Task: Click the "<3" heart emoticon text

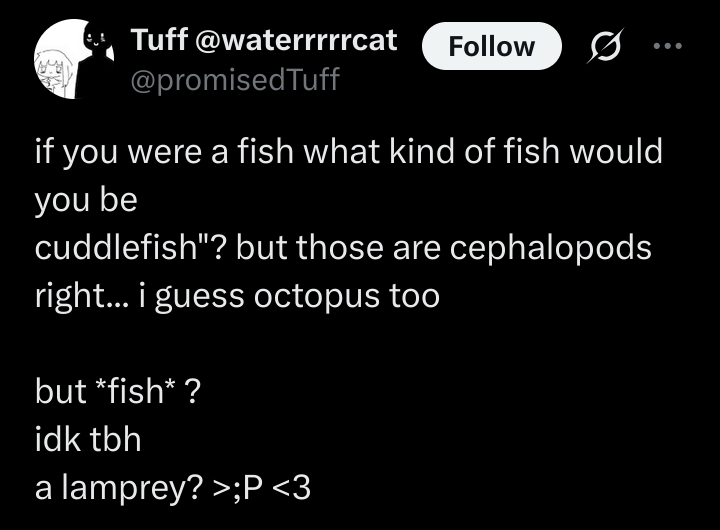Action: pyautogui.click(x=292, y=488)
